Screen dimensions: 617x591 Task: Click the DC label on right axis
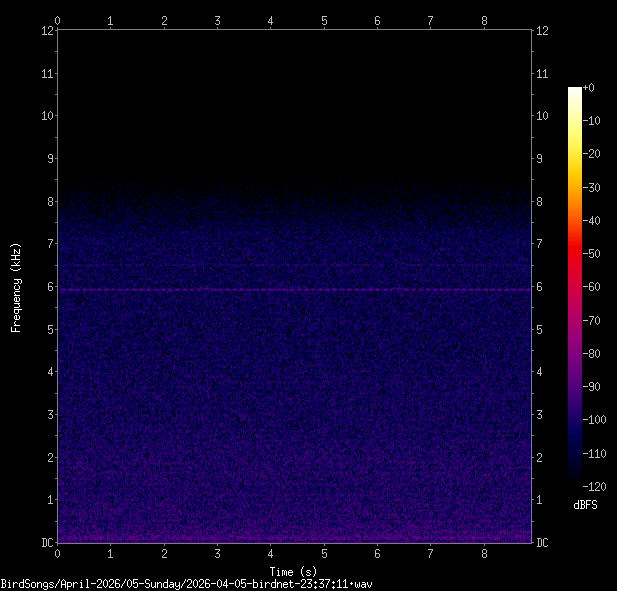click(x=542, y=543)
